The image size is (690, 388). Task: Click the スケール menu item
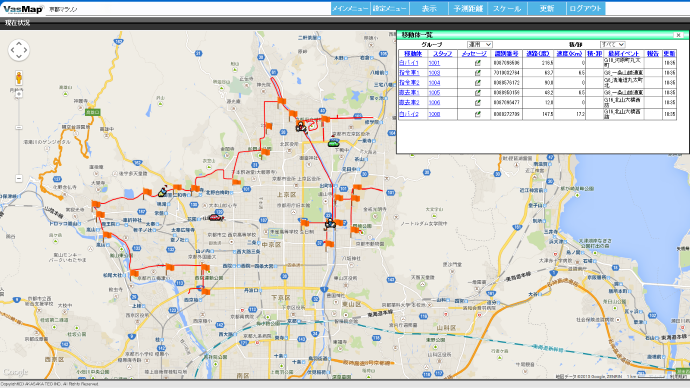pyautogui.click(x=507, y=8)
